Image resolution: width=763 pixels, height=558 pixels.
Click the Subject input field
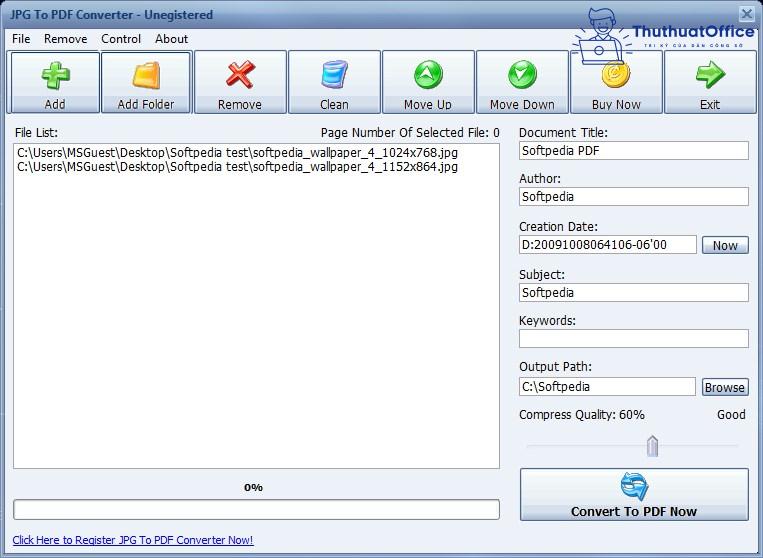tap(634, 292)
